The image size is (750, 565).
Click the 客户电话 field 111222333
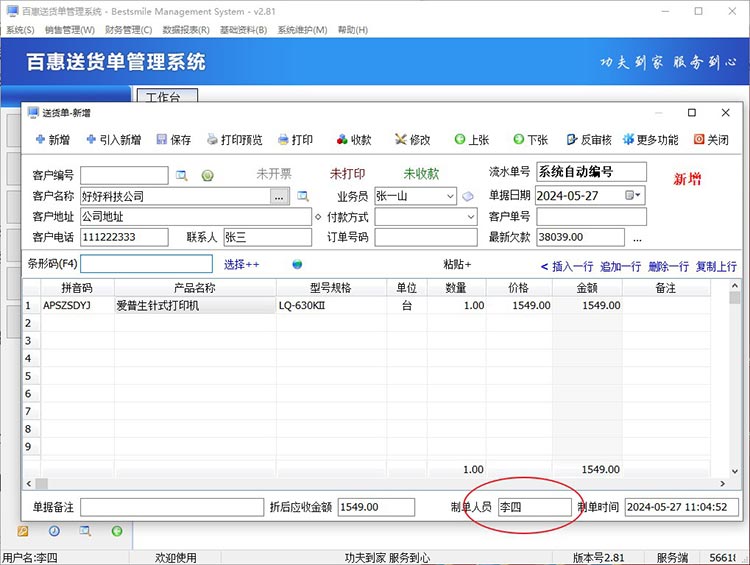pyautogui.click(x=124, y=237)
